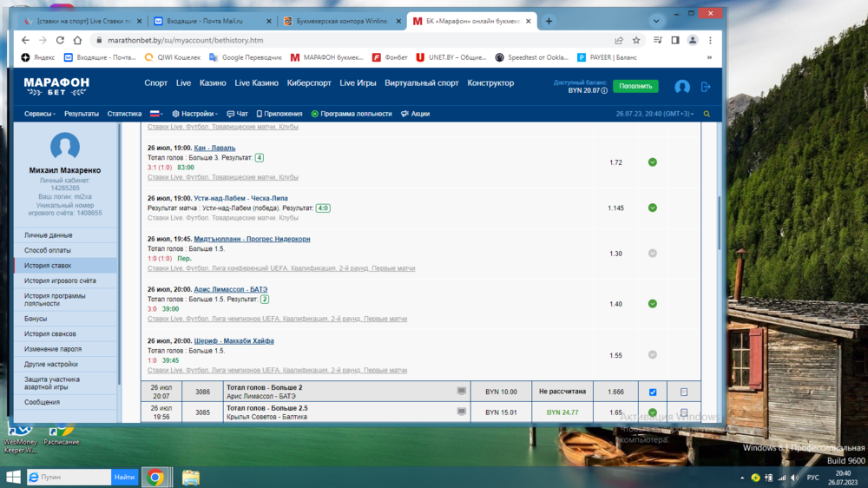Switch to the Входящие Mail.ru browser tab

point(211,21)
